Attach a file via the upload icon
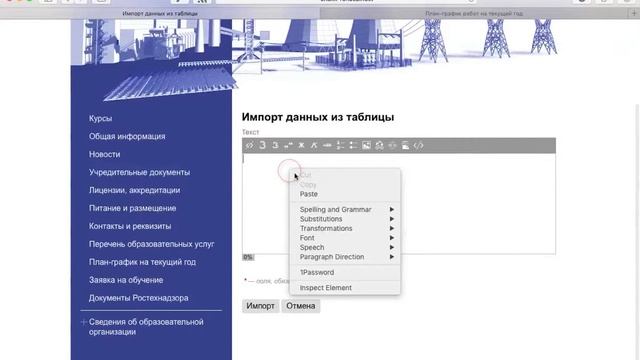Viewport: 640px width, 360px height. point(405,145)
